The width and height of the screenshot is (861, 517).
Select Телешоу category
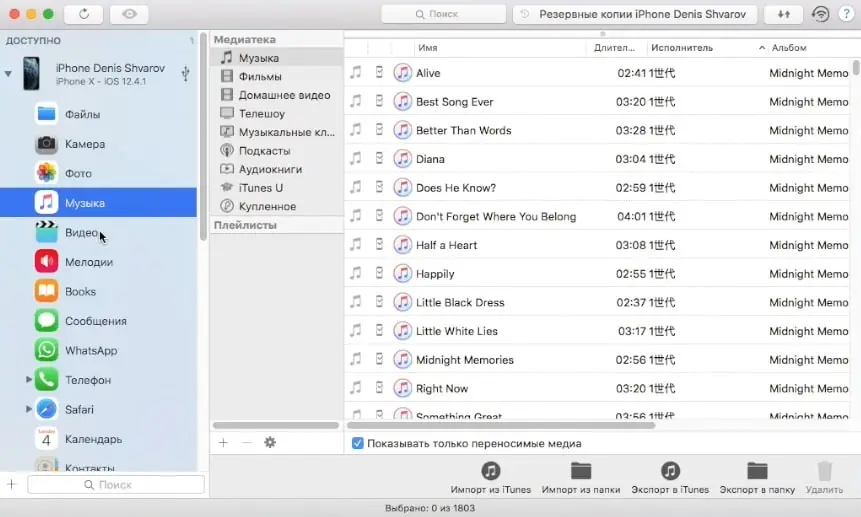point(277,114)
